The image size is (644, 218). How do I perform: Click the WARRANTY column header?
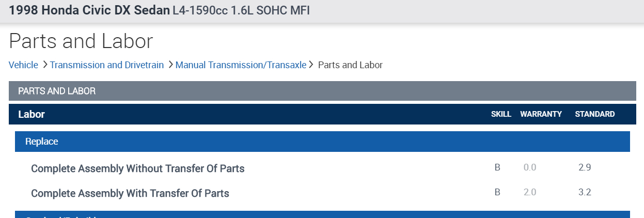tap(541, 114)
